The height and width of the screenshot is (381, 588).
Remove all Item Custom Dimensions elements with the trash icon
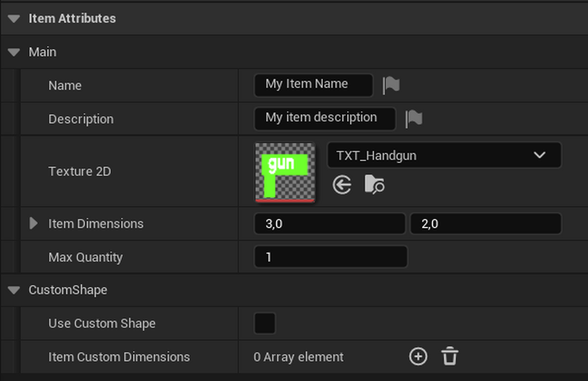pyautogui.click(x=450, y=357)
